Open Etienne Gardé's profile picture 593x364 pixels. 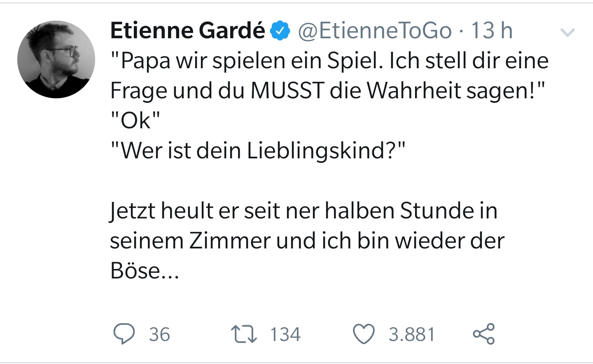(56, 60)
